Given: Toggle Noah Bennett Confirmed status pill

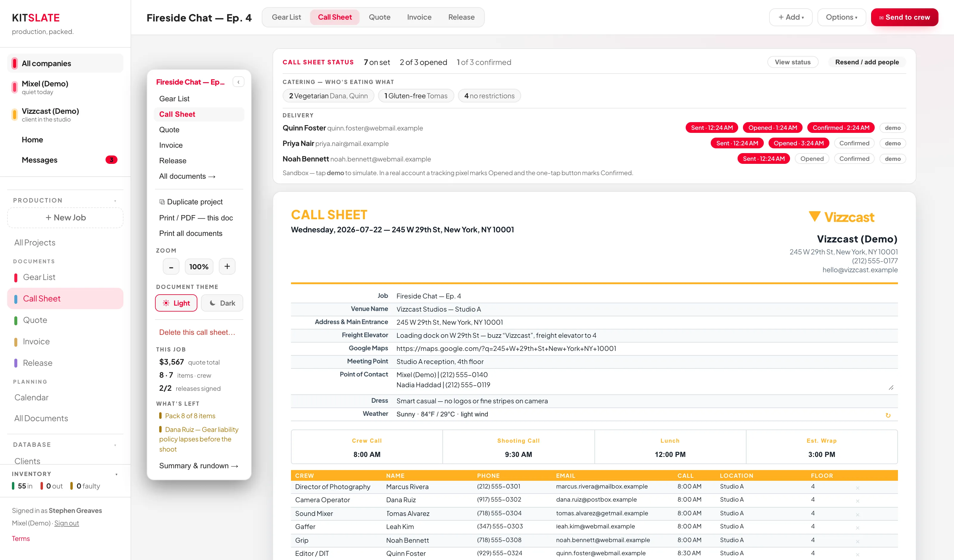Looking at the screenshot, I should click(x=854, y=159).
